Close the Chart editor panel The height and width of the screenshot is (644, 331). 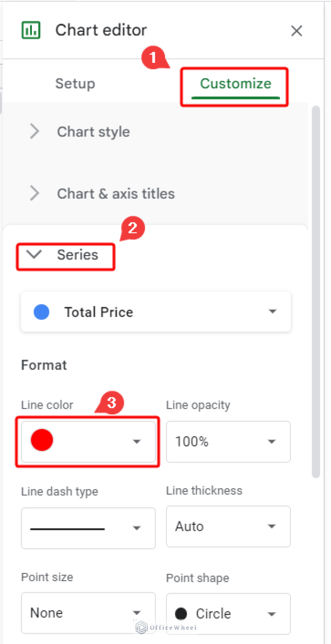(297, 31)
